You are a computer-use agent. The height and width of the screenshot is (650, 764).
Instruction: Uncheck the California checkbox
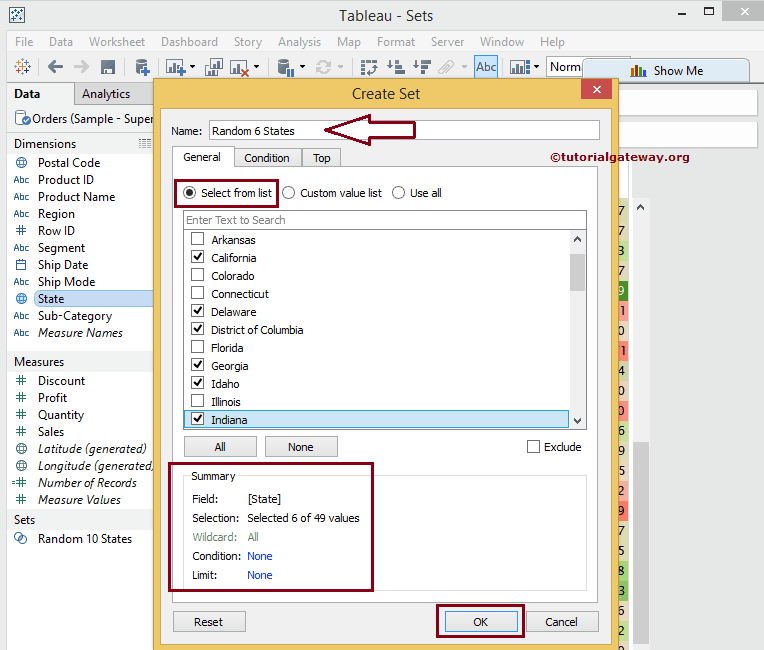click(197, 257)
